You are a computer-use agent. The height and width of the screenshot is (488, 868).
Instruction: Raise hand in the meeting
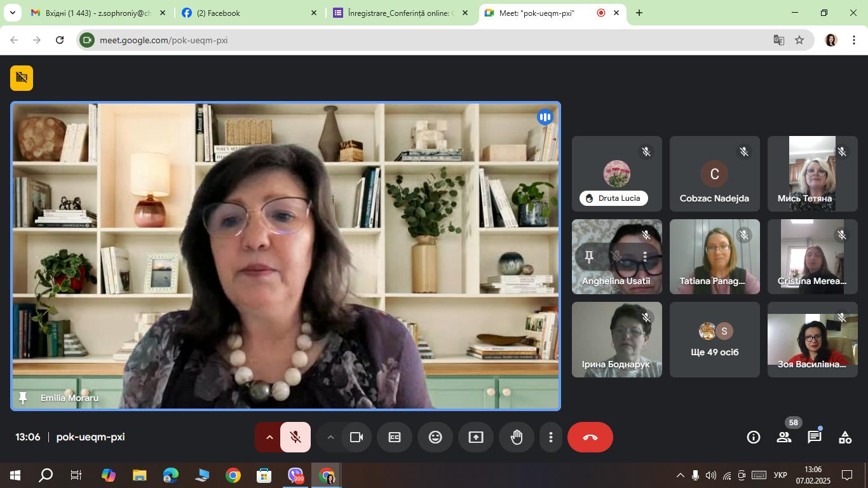pyautogui.click(x=517, y=437)
